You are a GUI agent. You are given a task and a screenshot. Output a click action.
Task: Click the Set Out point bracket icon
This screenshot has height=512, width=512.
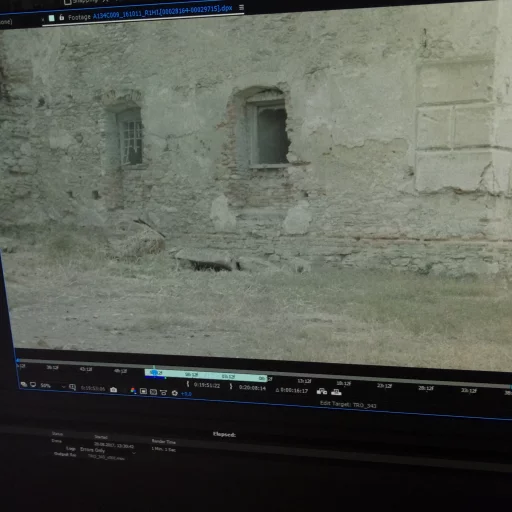231,386
